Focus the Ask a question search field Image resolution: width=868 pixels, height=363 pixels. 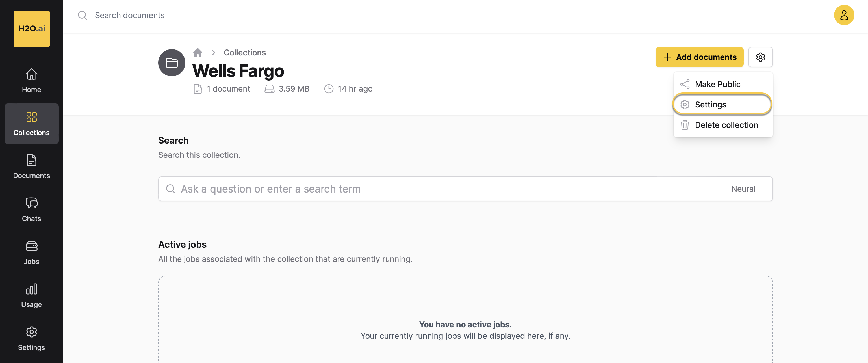click(x=465, y=189)
